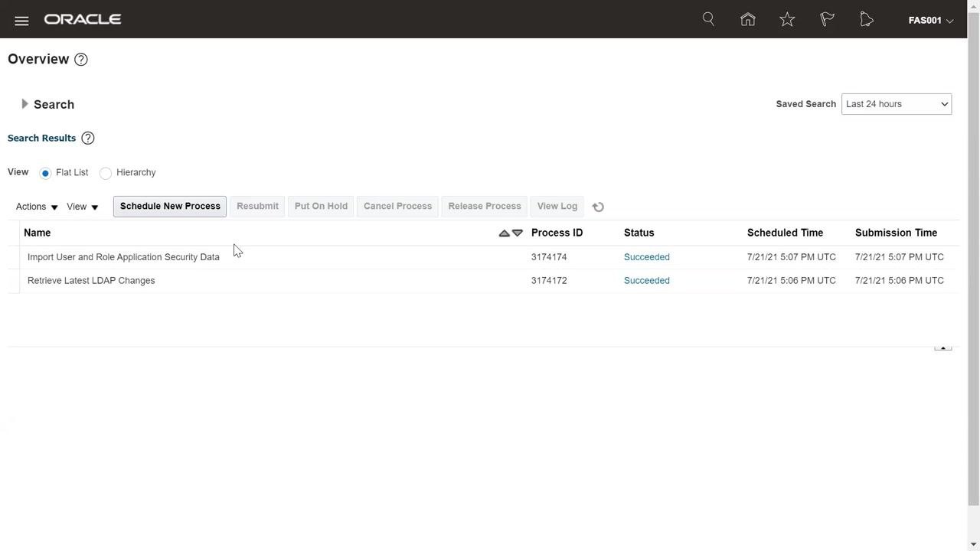
Task: Open the Actions menu
Action: pyautogui.click(x=37, y=207)
